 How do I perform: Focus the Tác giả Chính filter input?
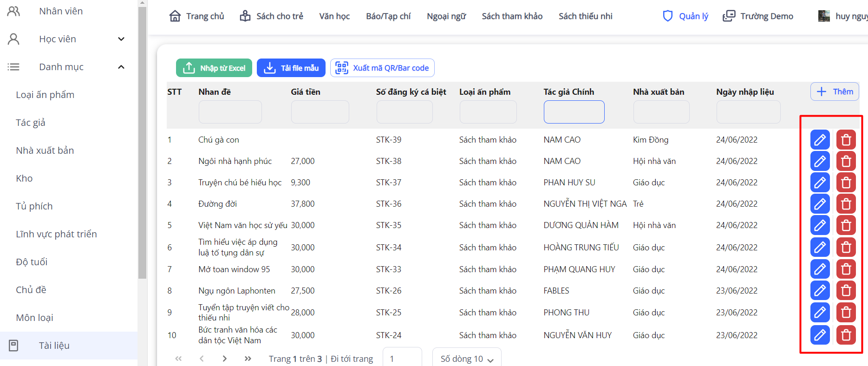click(574, 112)
